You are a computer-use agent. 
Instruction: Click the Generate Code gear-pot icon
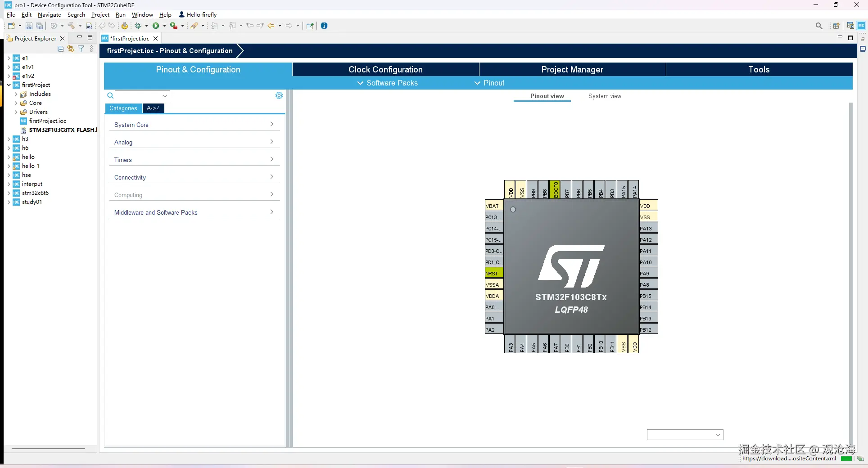pos(125,26)
